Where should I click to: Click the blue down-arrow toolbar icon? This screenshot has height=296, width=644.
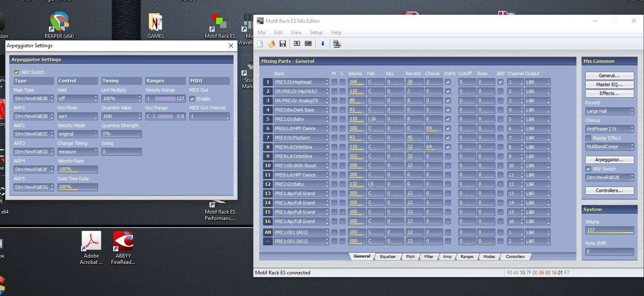point(323,43)
